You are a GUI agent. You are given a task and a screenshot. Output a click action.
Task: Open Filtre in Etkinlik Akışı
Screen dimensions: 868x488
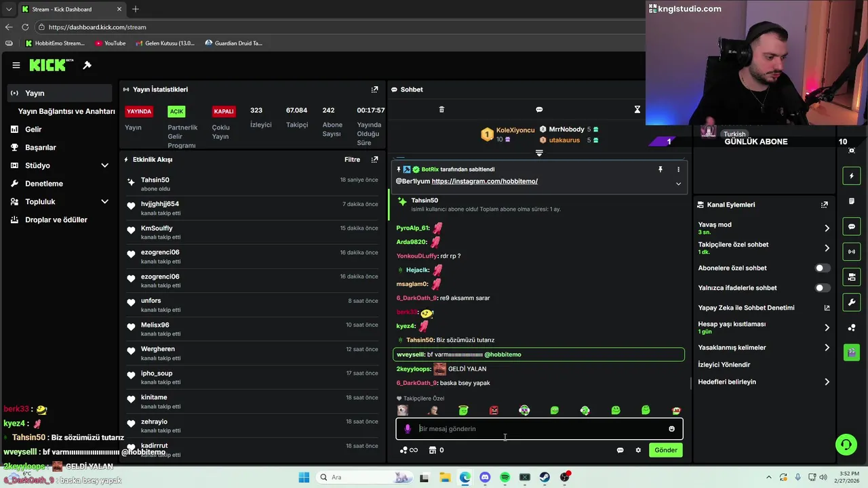coord(352,160)
